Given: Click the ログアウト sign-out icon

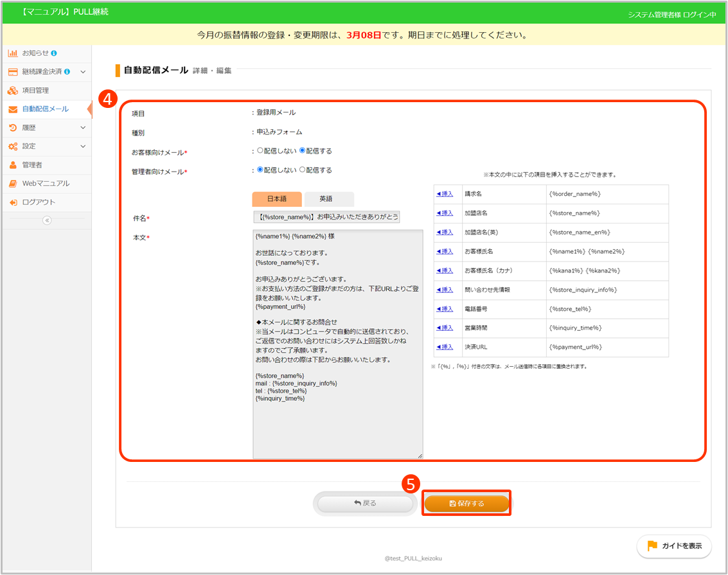Looking at the screenshot, I should (13, 202).
